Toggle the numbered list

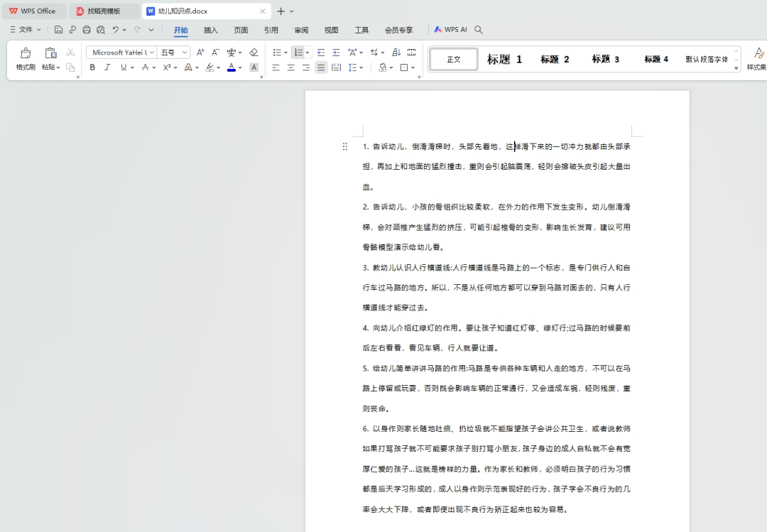pyautogui.click(x=297, y=52)
